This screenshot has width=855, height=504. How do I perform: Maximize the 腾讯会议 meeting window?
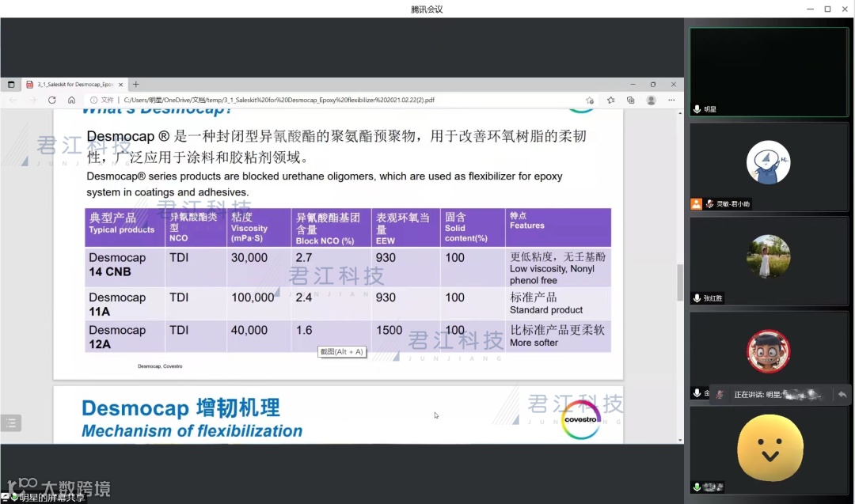tap(828, 9)
